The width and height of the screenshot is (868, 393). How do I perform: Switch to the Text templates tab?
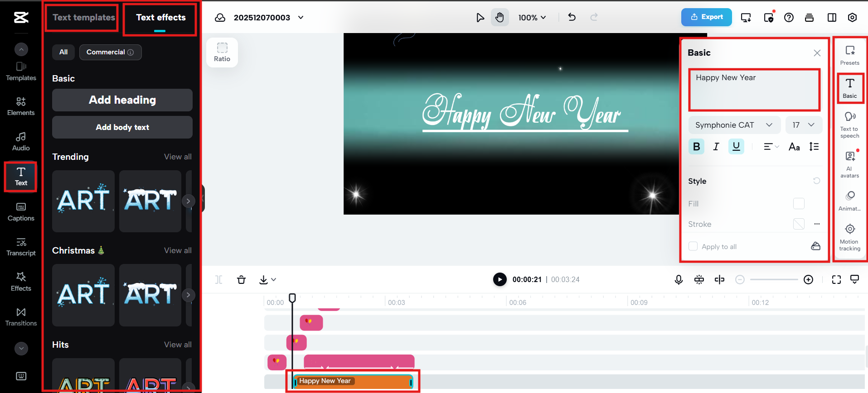[84, 17]
